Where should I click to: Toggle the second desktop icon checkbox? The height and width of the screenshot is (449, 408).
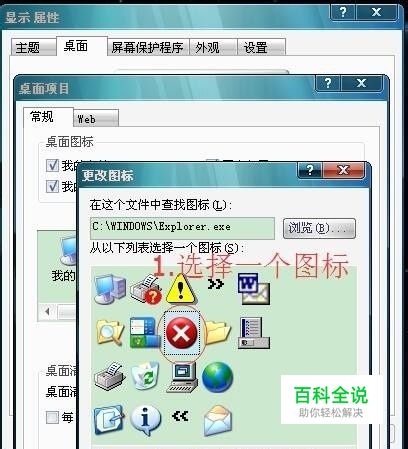click(52, 186)
